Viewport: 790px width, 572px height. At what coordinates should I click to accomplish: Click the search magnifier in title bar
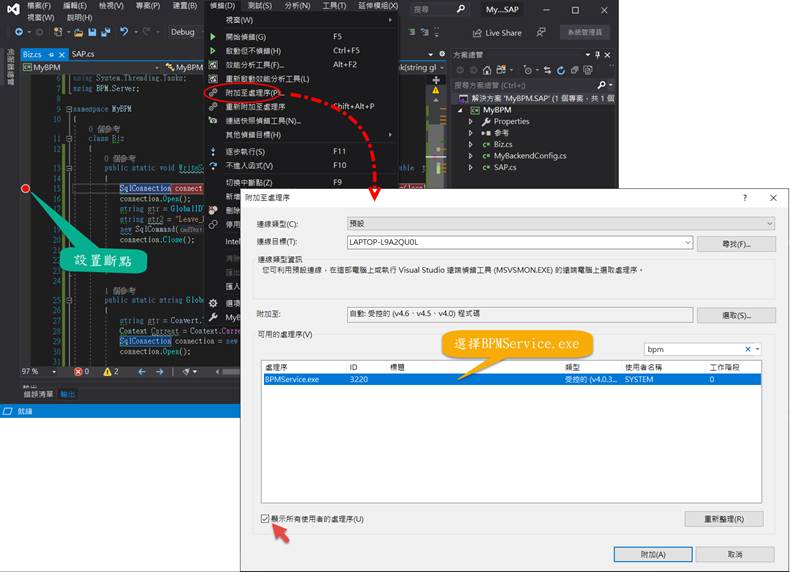click(460, 9)
